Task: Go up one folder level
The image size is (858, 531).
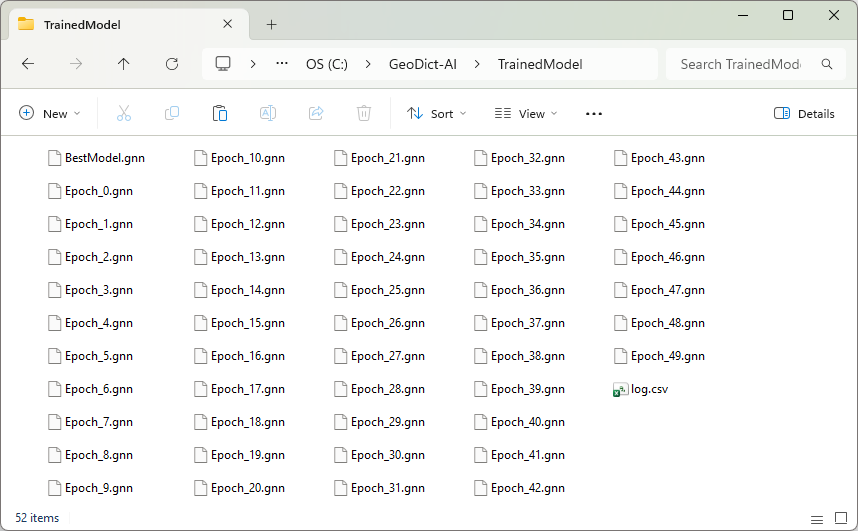Action: (124, 64)
